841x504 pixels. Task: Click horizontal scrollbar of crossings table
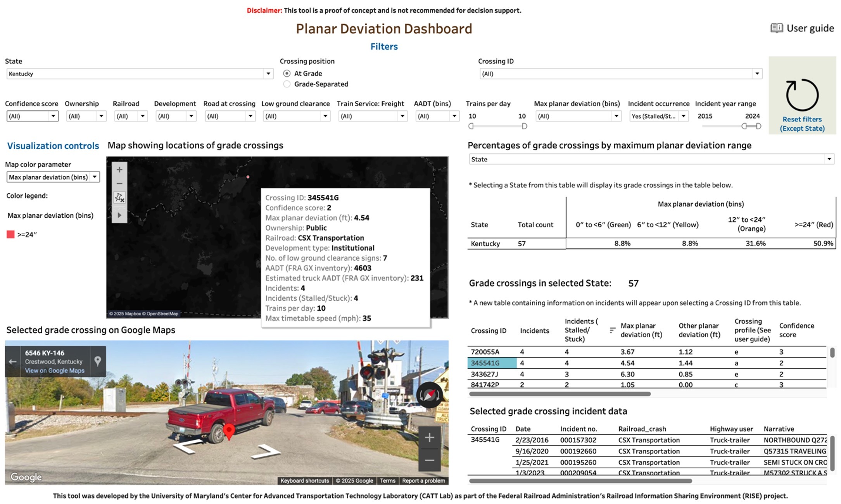click(x=560, y=394)
